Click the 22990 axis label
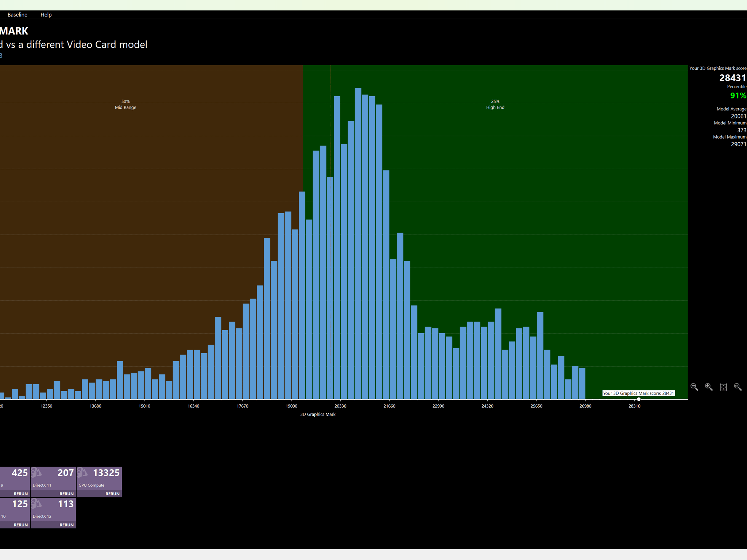 pyautogui.click(x=438, y=406)
